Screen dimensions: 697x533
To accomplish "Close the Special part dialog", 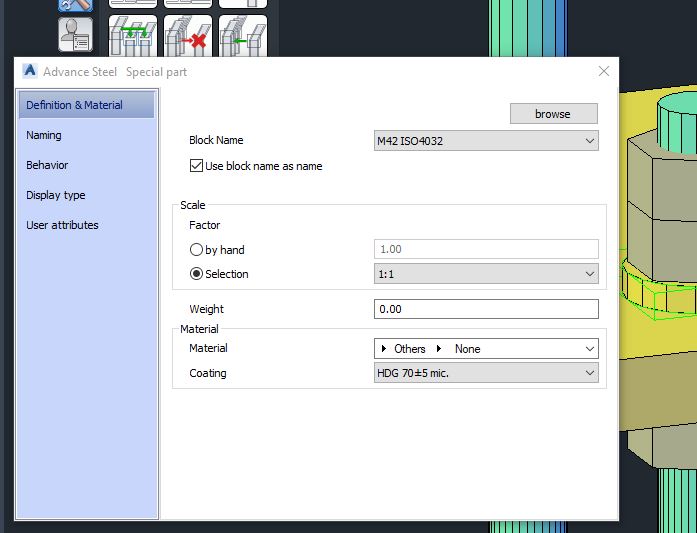I will [x=604, y=71].
